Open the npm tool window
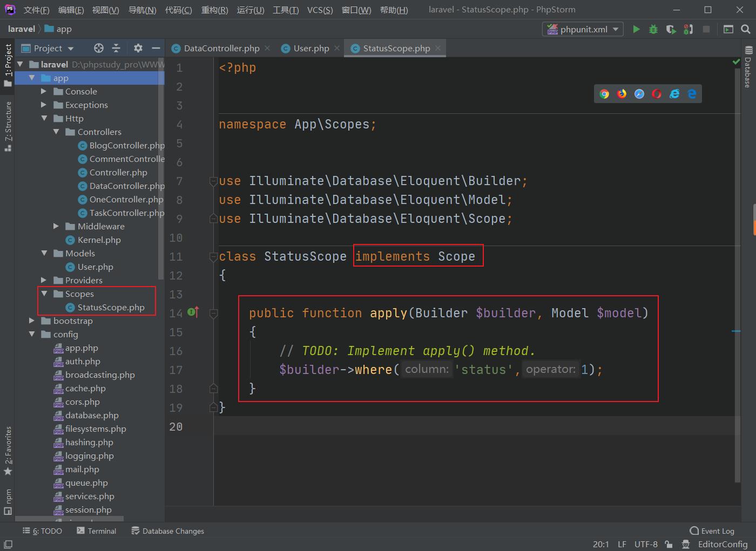Screen dimensions: 756x551 click(x=8, y=501)
